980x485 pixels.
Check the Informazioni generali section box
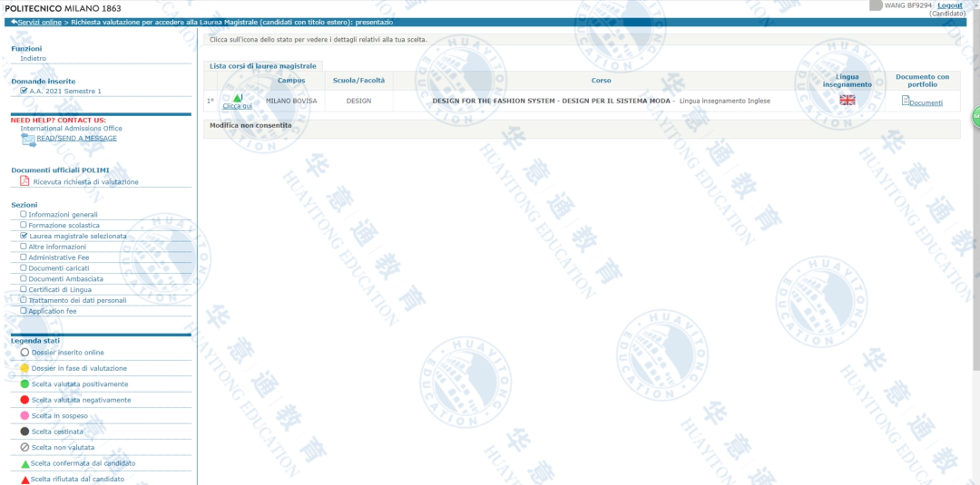pyautogui.click(x=24, y=214)
